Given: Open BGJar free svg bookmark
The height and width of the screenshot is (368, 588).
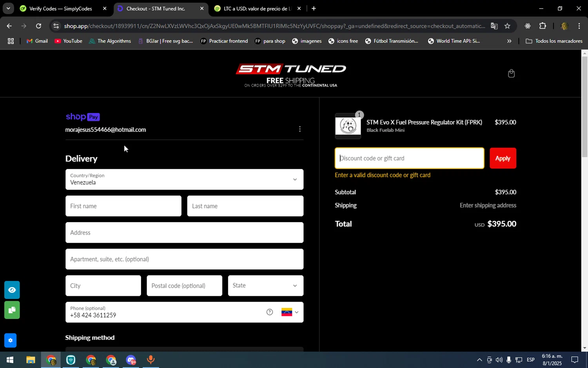Looking at the screenshot, I should pyautogui.click(x=165, y=41).
